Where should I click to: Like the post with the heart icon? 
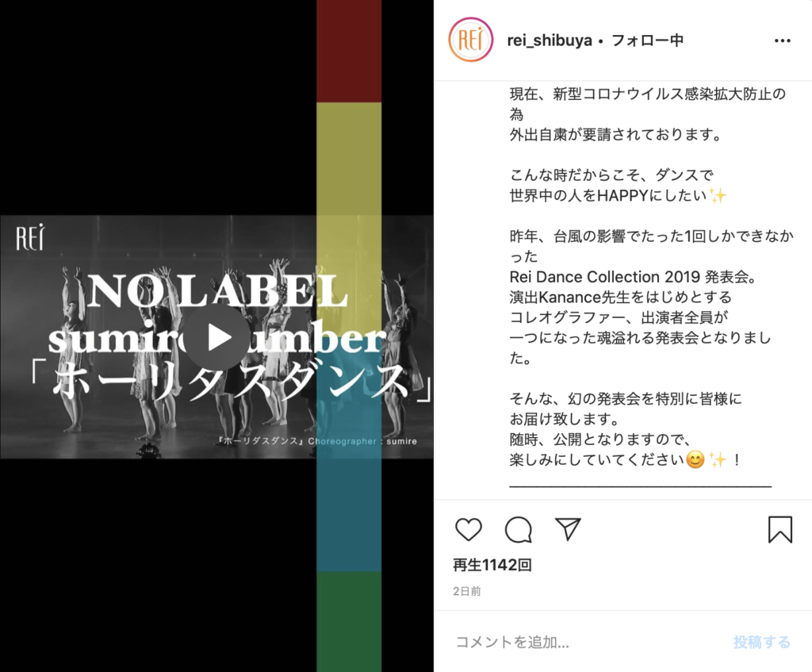468,529
